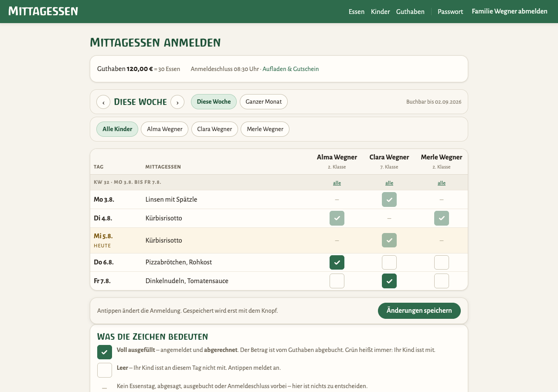
Task: Click Was die Zeichen bedeuten heading
Action: pyautogui.click(x=153, y=337)
